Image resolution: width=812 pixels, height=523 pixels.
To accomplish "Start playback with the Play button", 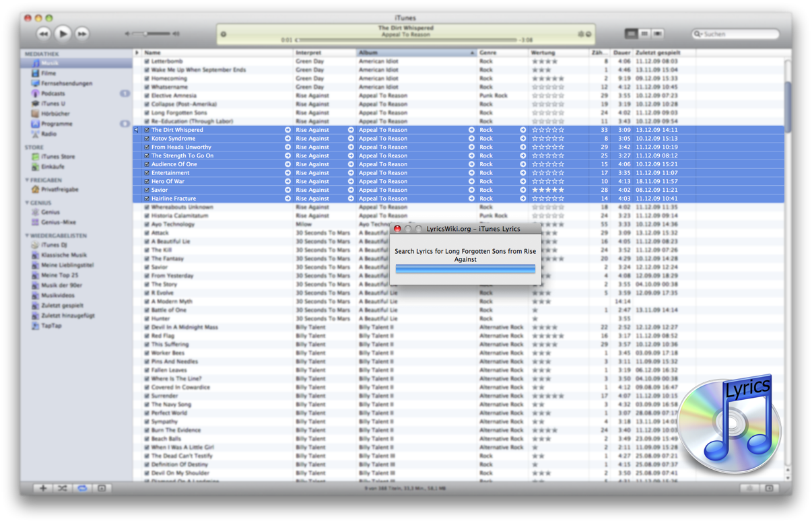I will [63, 33].
